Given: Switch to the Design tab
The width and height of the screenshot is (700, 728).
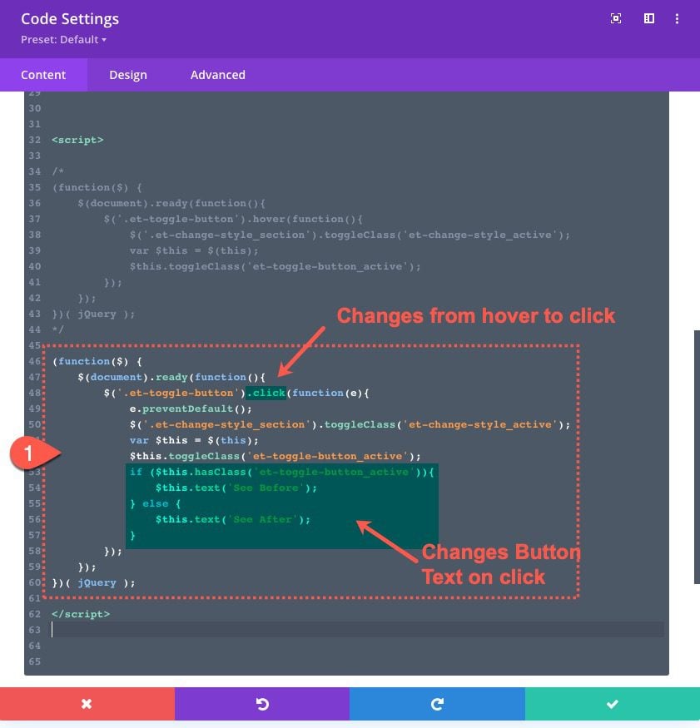Looking at the screenshot, I should (x=127, y=75).
